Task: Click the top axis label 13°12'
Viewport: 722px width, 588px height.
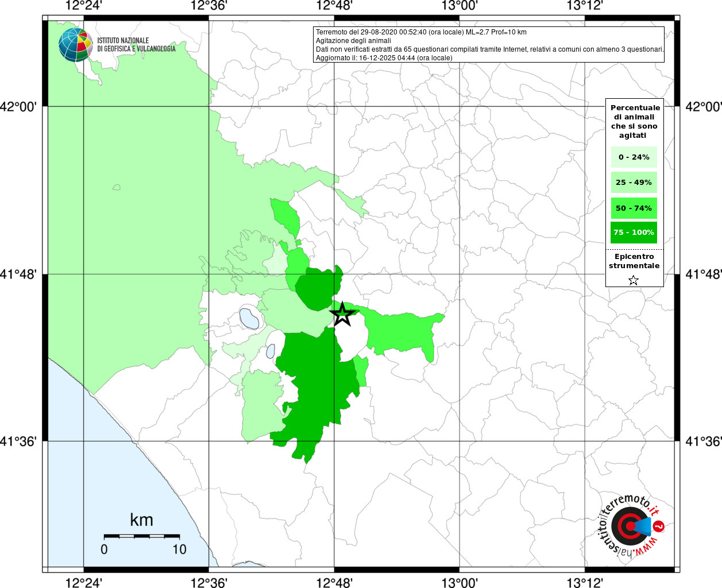Action: pos(585,6)
